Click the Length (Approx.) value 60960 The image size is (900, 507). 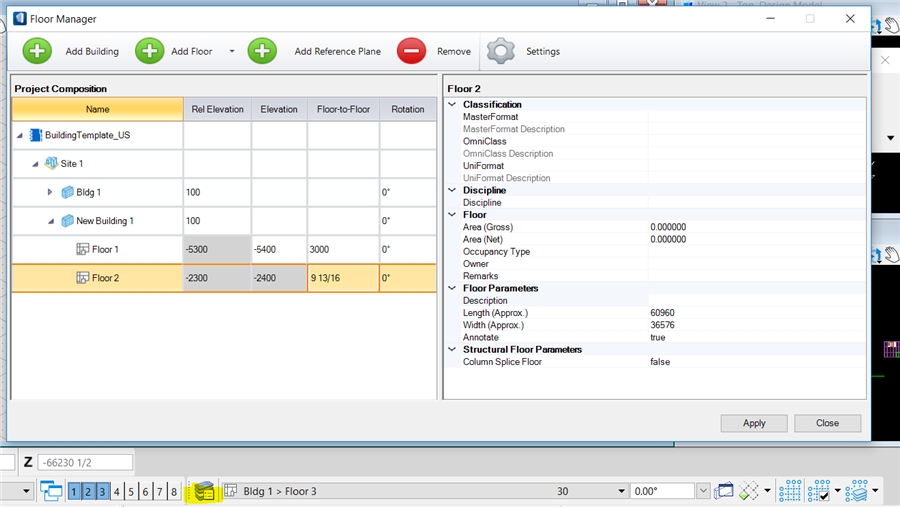coord(662,313)
